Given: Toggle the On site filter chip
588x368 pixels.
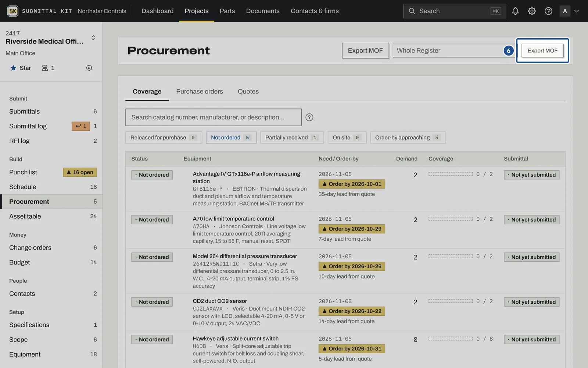Looking at the screenshot, I should (x=347, y=138).
